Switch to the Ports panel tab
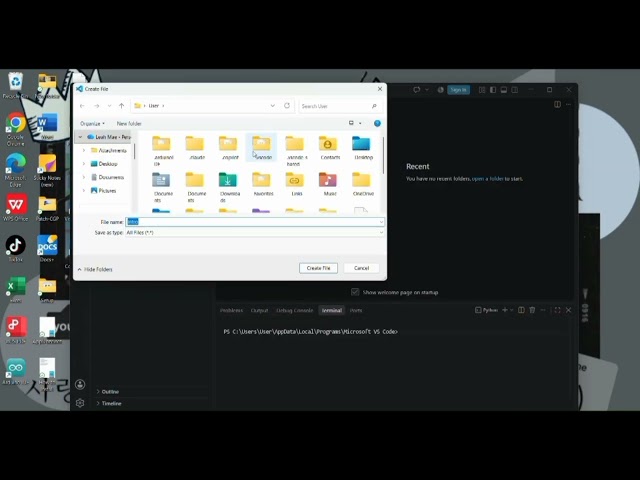Screen dimensions: 640x480 pyautogui.click(x=356, y=311)
